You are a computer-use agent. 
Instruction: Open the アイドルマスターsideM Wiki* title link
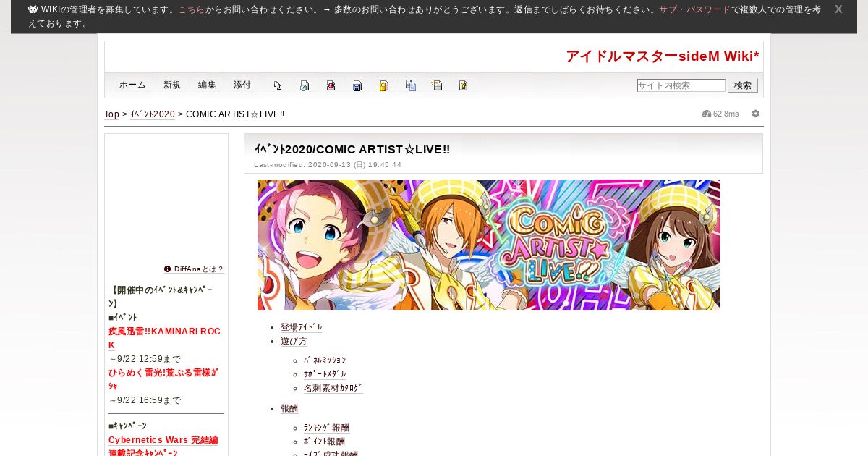pos(663,56)
